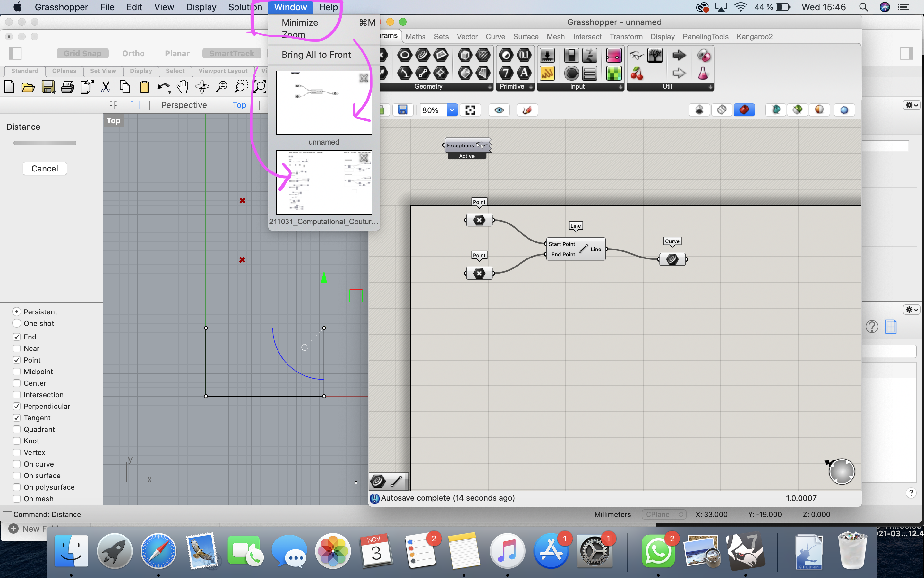Select the Pan hand tool

[183, 87]
